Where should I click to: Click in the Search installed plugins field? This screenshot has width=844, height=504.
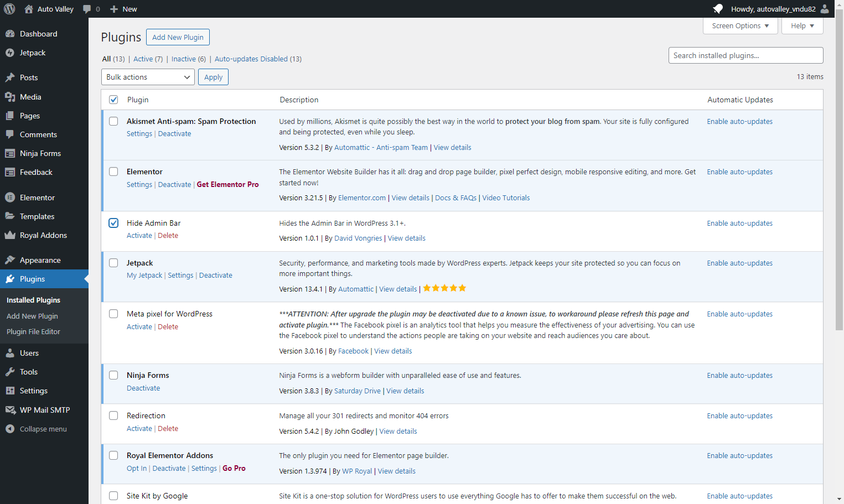[x=745, y=55]
